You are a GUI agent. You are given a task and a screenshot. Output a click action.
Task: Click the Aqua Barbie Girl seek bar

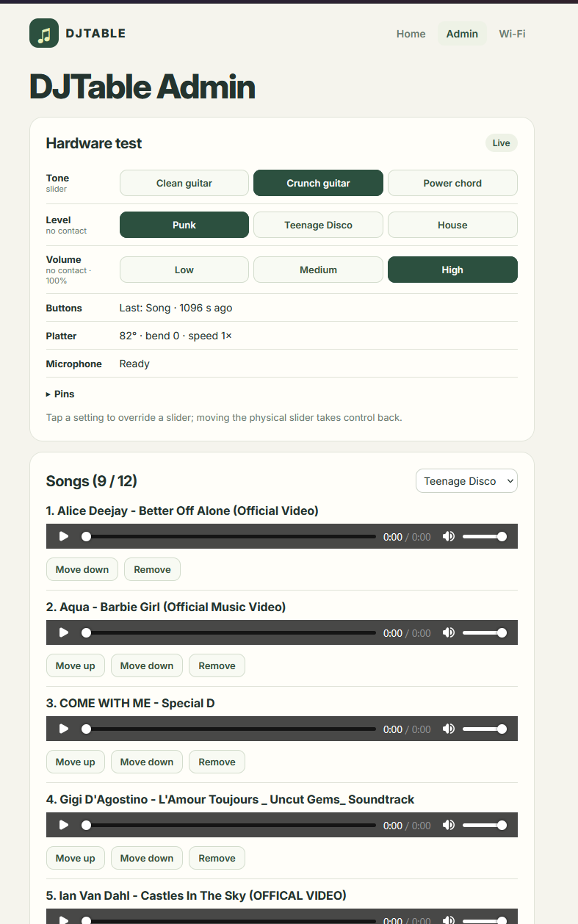(x=229, y=632)
